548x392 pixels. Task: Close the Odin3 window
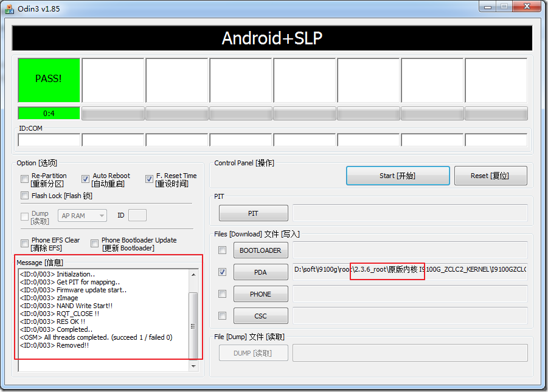pyautogui.click(x=527, y=6)
